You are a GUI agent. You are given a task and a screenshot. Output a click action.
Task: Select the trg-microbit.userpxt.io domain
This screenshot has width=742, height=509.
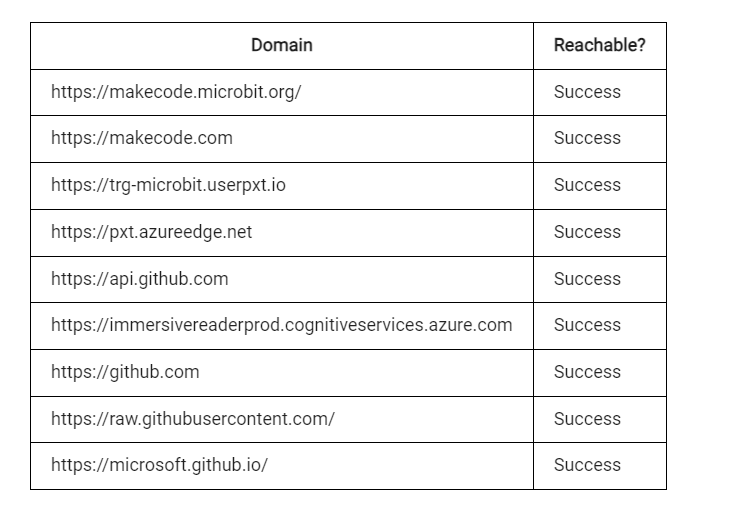coord(168,185)
